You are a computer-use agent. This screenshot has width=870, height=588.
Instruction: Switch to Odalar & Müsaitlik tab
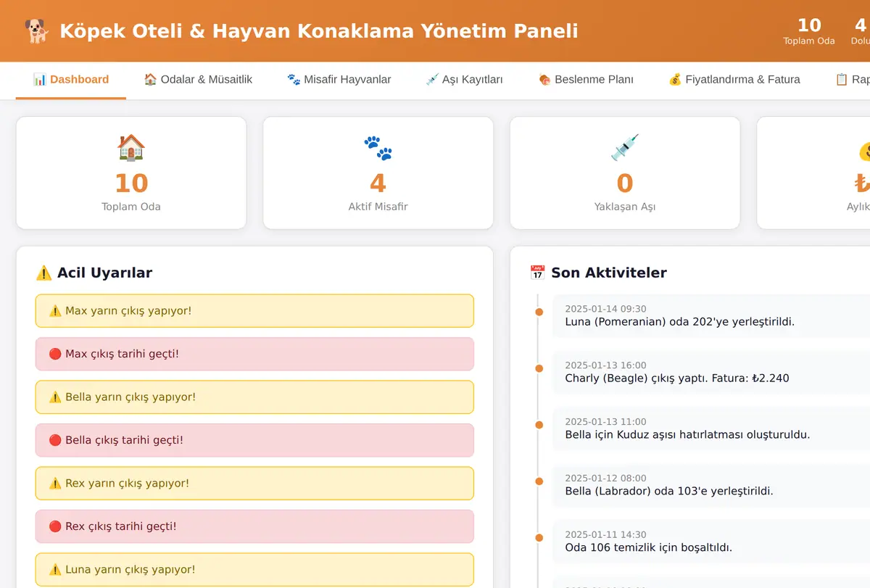[x=198, y=80]
